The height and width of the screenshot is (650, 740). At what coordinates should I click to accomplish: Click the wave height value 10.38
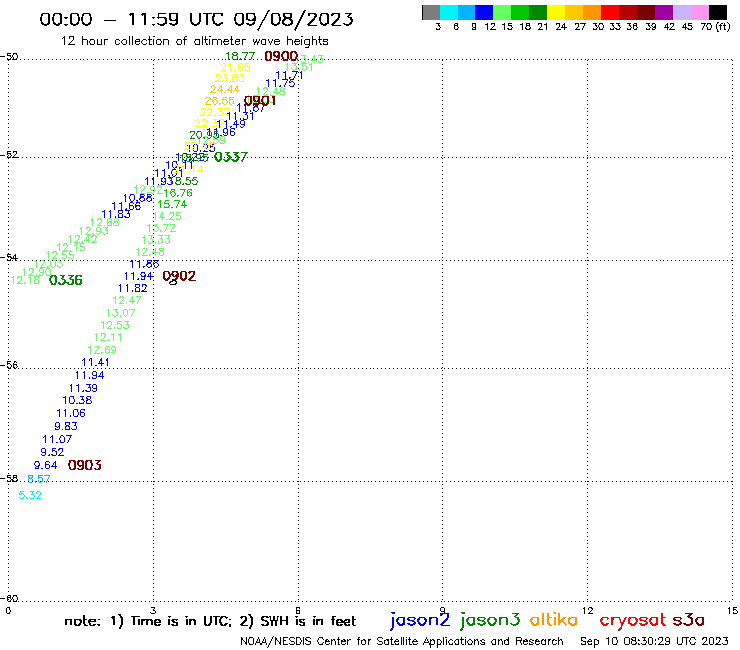click(77, 400)
